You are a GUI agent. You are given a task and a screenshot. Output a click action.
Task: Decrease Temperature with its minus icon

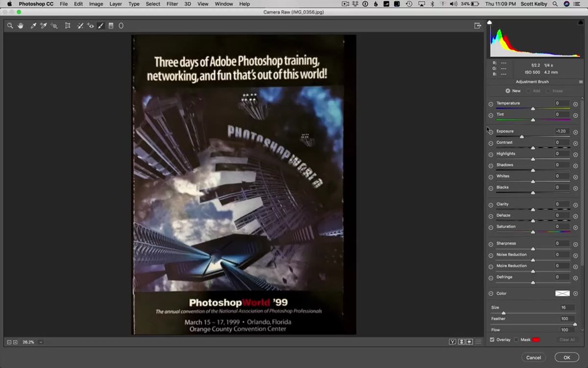[x=490, y=104]
